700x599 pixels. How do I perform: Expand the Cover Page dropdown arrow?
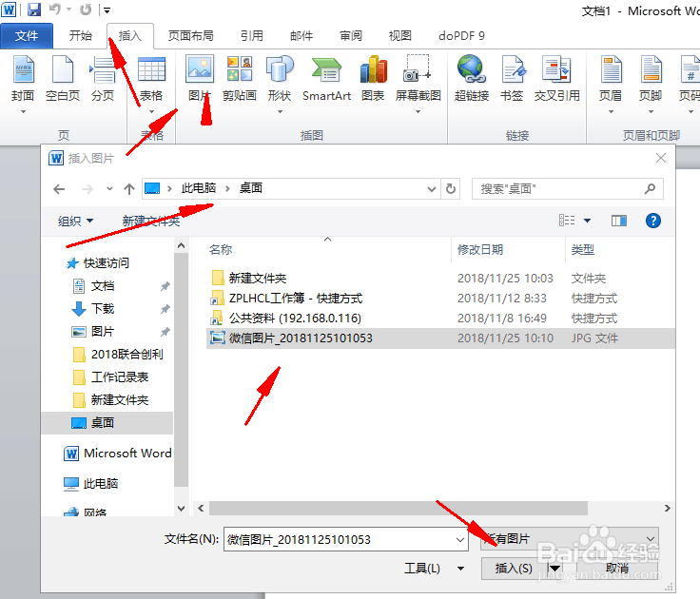(x=23, y=111)
